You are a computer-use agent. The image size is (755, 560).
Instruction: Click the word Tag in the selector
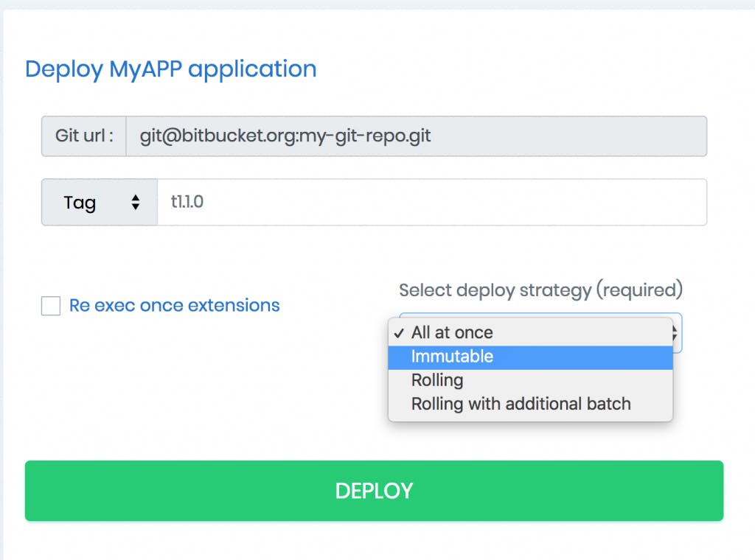click(x=80, y=203)
